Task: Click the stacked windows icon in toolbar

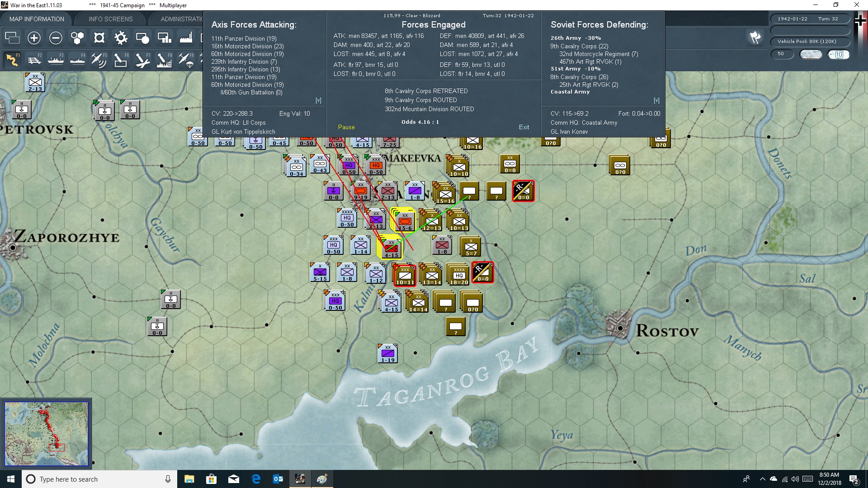Action: (12, 38)
